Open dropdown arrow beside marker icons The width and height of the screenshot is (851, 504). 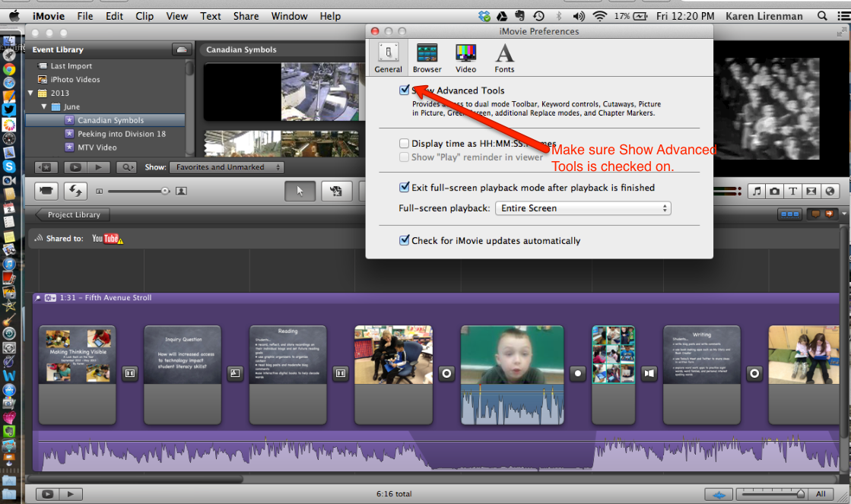tap(844, 214)
